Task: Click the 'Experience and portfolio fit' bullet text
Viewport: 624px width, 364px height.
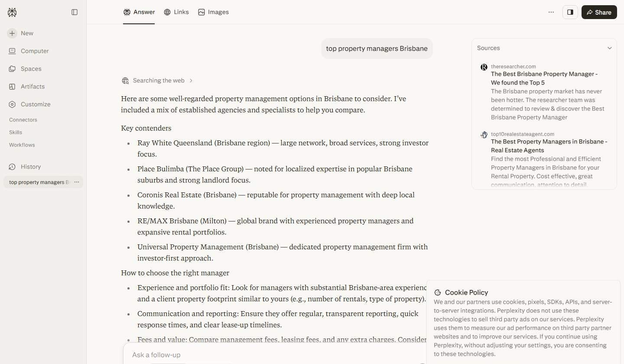Action: coord(282,293)
